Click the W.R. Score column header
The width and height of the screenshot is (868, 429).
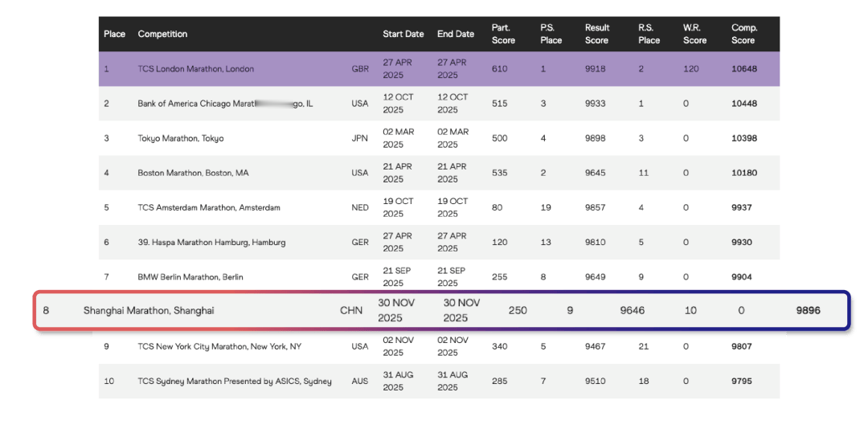[x=694, y=35]
